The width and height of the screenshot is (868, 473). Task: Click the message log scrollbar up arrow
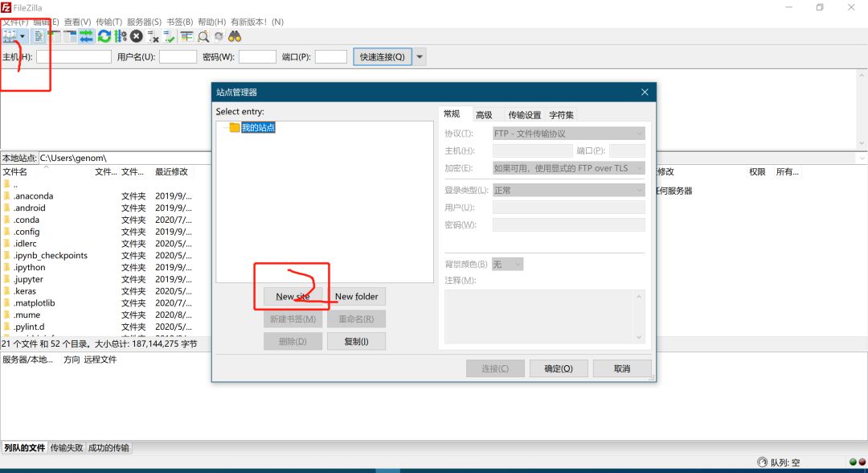pos(862,75)
